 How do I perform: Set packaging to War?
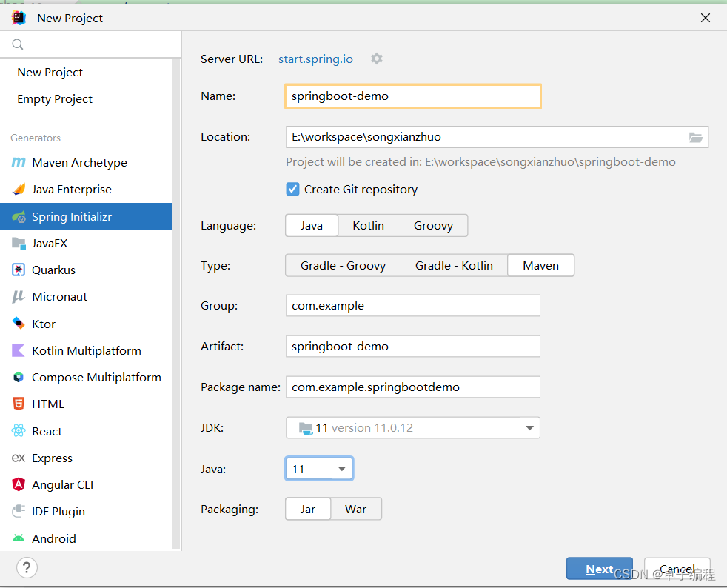(355, 509)
